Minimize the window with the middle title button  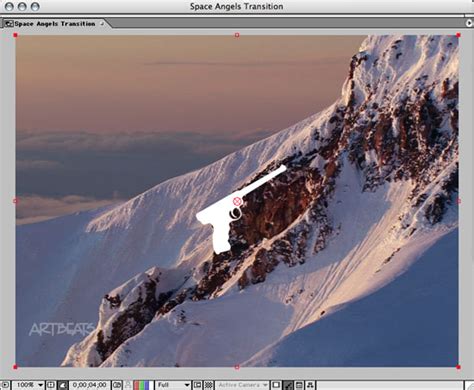click(x=22, y=6)
